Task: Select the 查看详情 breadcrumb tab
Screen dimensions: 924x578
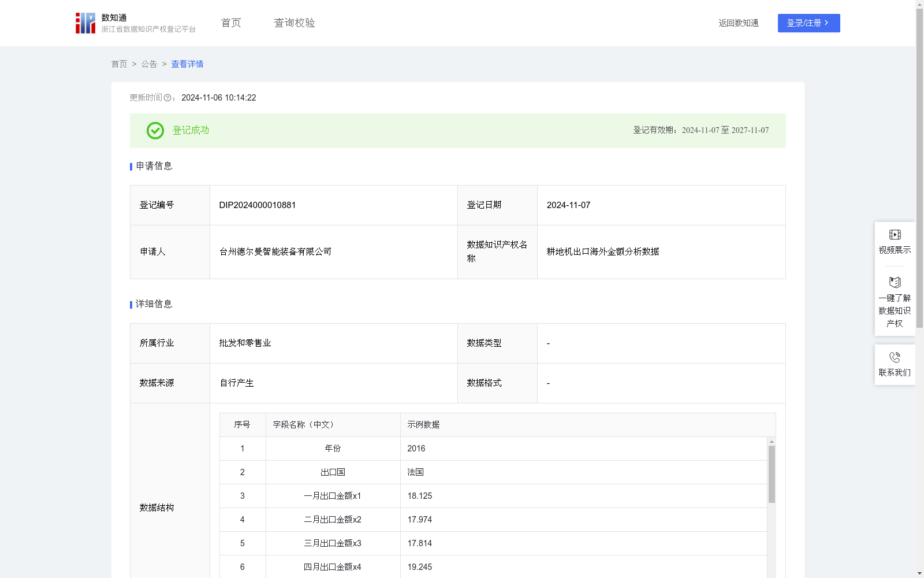Action: click(x=187, y=64)
